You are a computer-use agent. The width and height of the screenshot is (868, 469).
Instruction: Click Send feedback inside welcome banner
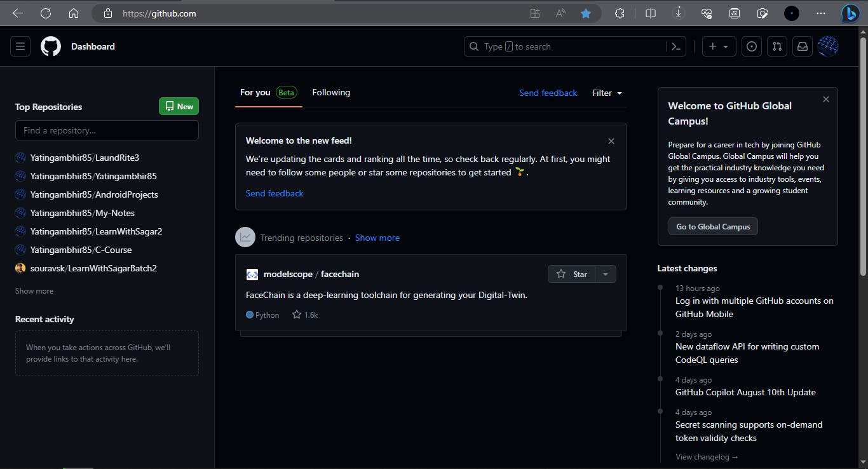[x=275, y=193]
